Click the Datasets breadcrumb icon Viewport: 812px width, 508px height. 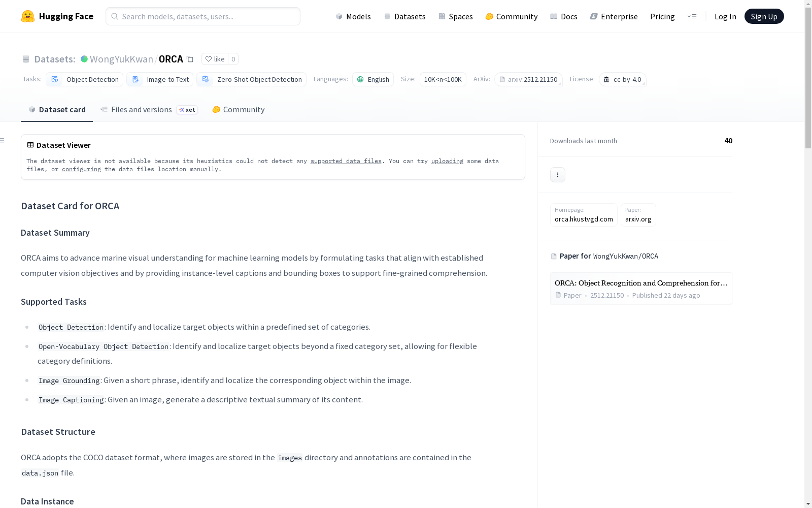pos(26,59)
